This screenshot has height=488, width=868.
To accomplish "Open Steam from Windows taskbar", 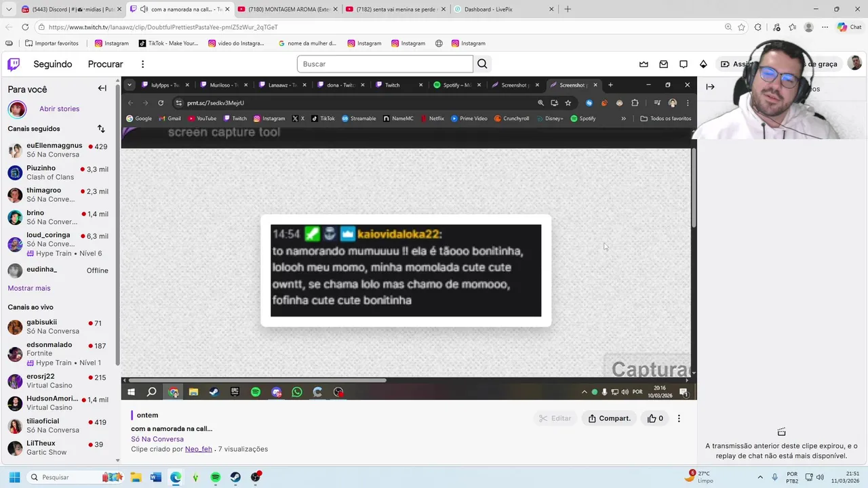I will click(x=235, y=477).
